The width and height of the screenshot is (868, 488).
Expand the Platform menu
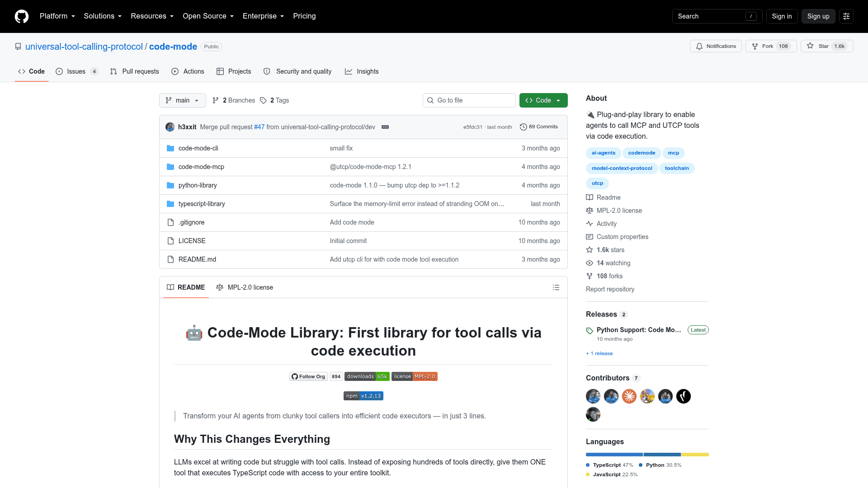click(57, 16)
